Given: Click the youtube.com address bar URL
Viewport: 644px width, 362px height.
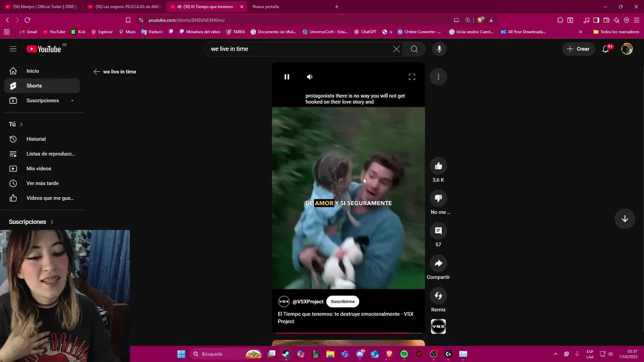Looking at the screenshot, I should pos(186,20).
